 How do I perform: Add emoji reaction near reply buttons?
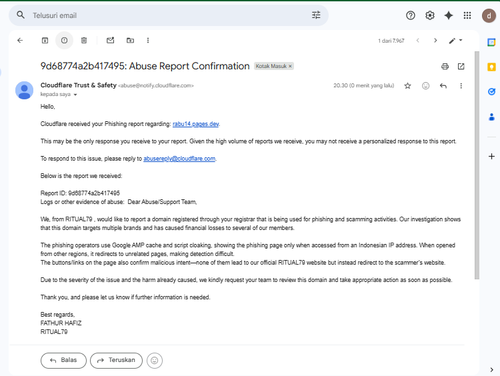tap(154, 360)
